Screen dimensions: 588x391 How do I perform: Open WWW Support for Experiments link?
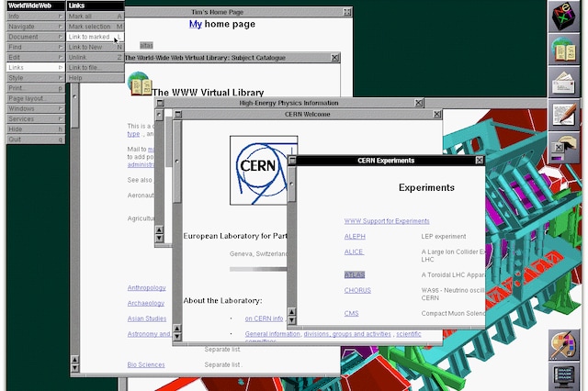pos(387,221)
